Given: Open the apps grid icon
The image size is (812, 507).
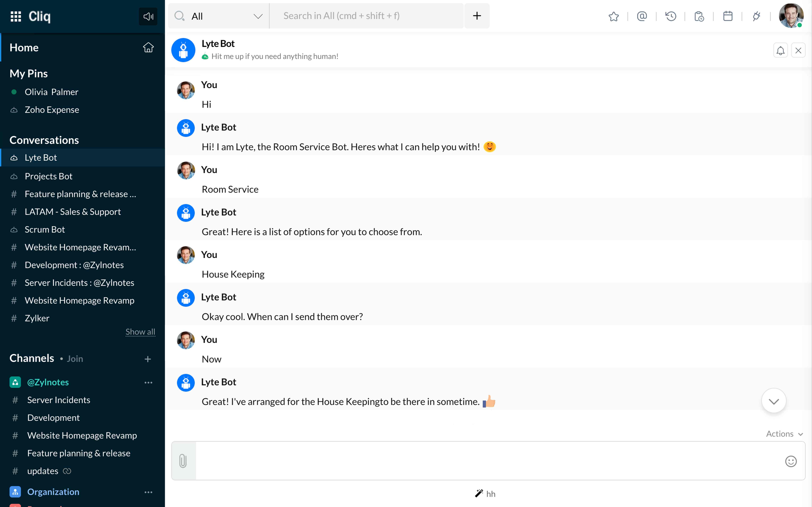Looking at the screenshot, I should 16,16.
